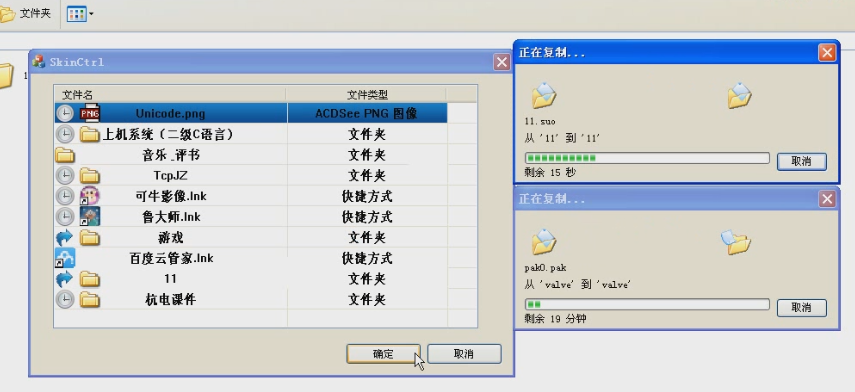This screenshot has height=392, width=855.
Task: Click source folder icon in 11.suo copy dialog
Action: [x=544, y=96]
